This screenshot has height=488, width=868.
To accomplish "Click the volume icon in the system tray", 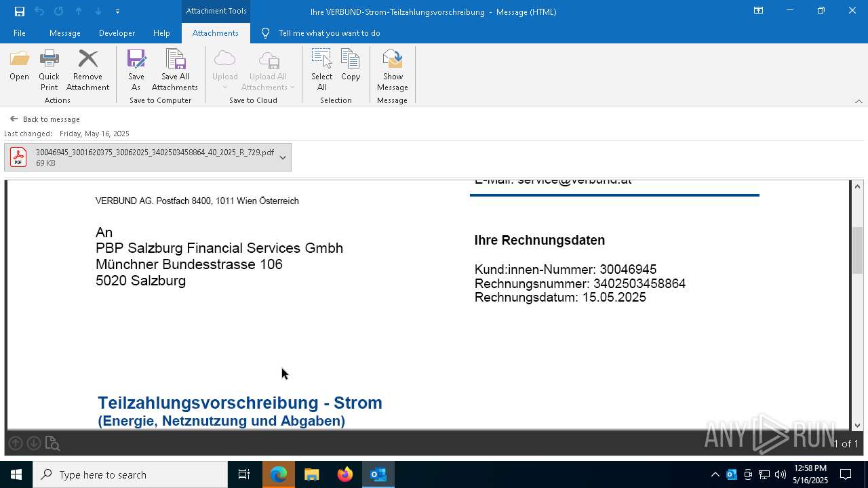I will point(781,474).
